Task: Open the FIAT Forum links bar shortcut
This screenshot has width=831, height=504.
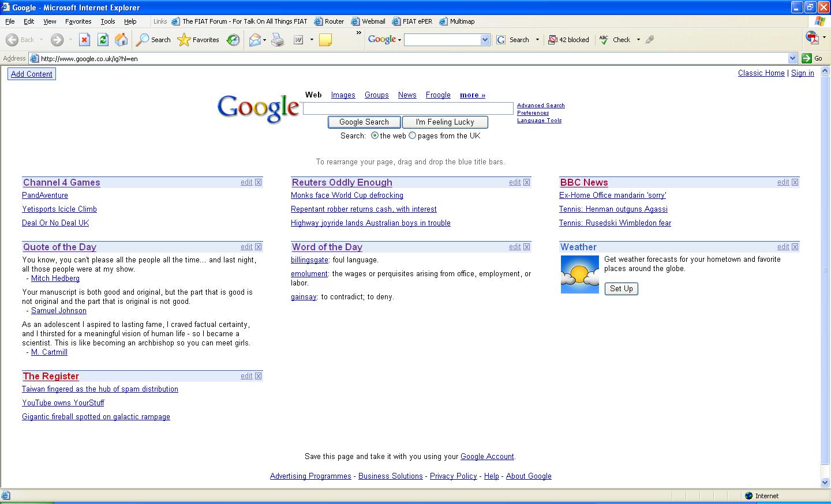Action: [x=240, y=21]
